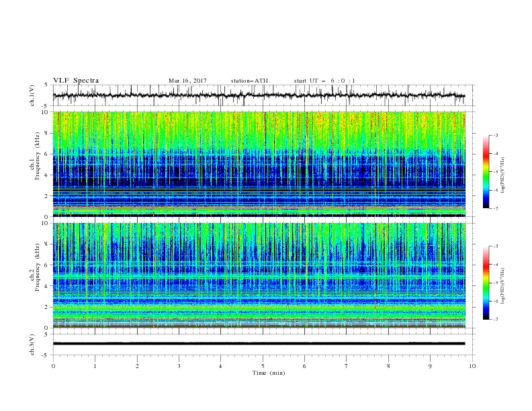Click time axis tick label '8'
532x411 pixels.
click(388, 366)
